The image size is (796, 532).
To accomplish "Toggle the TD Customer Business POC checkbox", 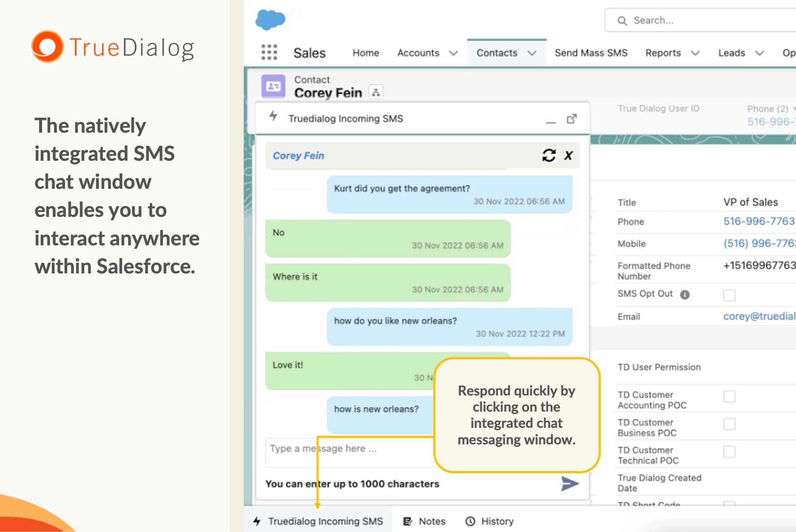I will (729, 424).
